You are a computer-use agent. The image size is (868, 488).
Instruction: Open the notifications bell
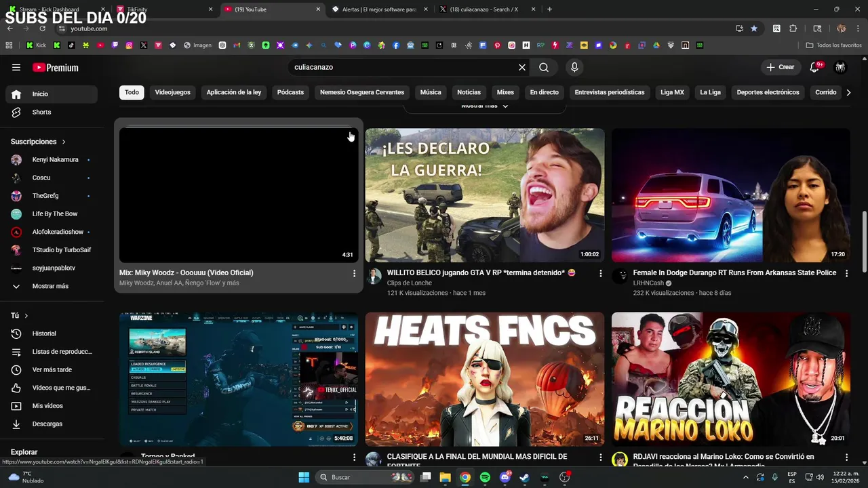[814, 67]
